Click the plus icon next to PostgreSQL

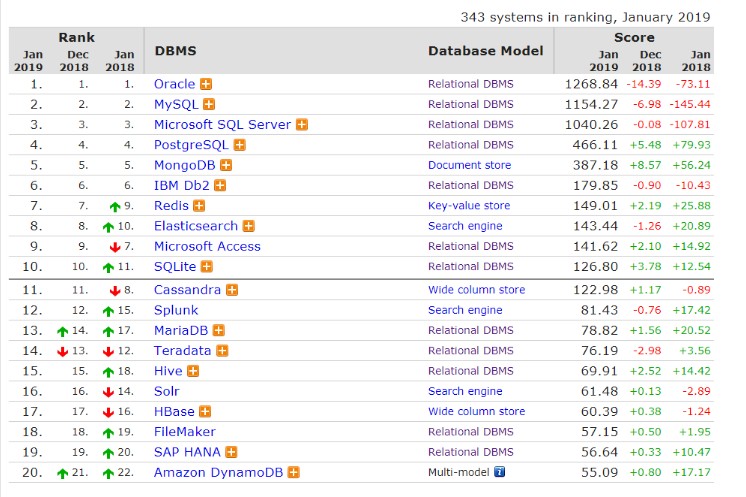point(239,145)
